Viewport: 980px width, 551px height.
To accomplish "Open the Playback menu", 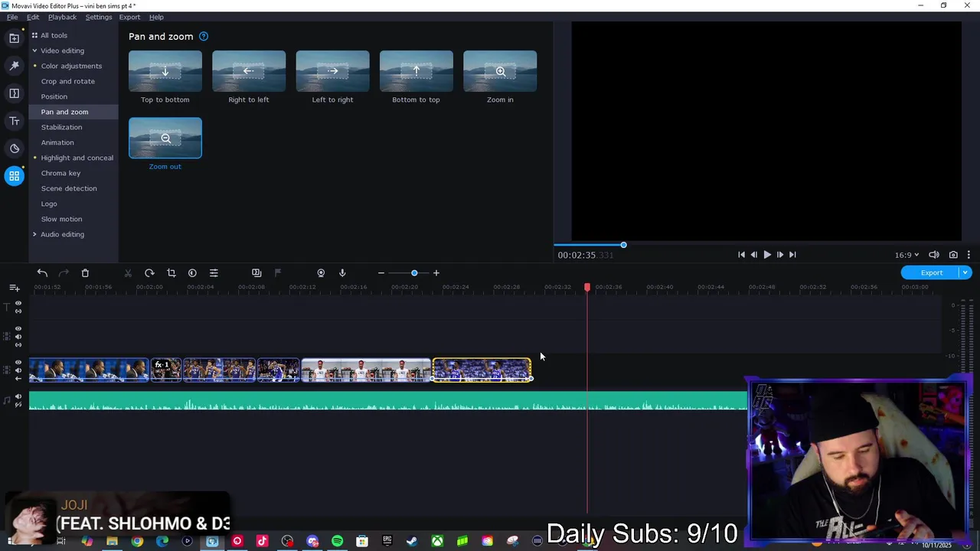I will pyautogui.click(x=62, y=17).
